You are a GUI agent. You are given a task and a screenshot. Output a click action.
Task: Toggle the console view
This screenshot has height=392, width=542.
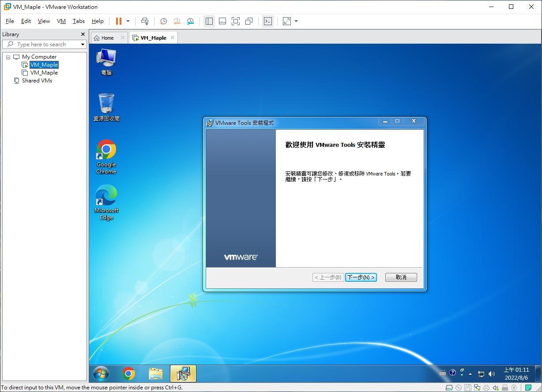(x=268, y=21)
